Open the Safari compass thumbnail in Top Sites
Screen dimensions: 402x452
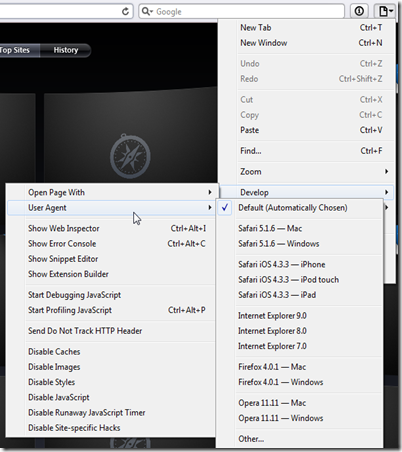[130, 156]
